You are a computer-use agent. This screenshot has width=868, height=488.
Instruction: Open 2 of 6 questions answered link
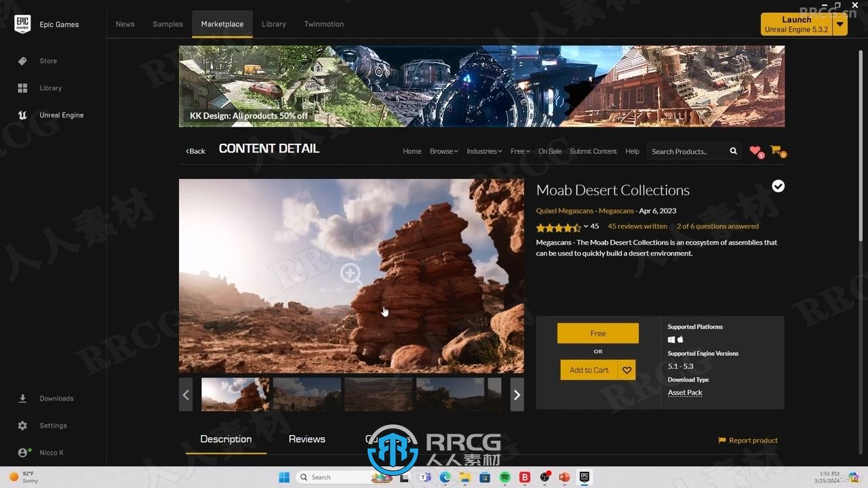click(x=717, y=226)
